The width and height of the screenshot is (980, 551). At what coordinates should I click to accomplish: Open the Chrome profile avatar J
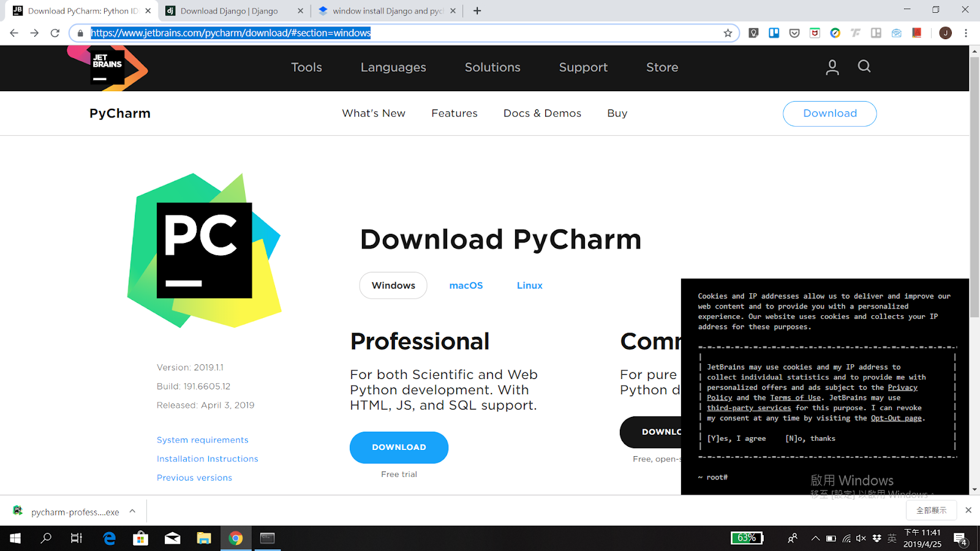click(x=946, y=33)
